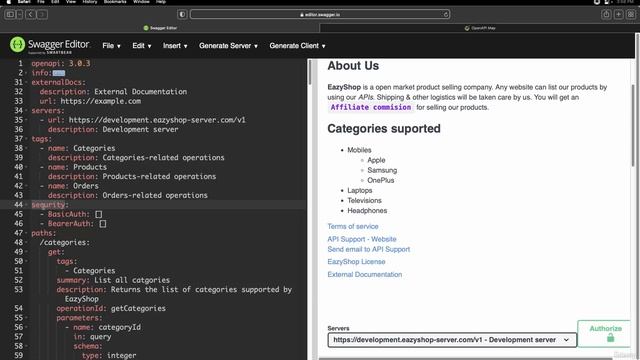Click the 'About Us' heading
Screen dimensions: 640x360
coord(353,66)
